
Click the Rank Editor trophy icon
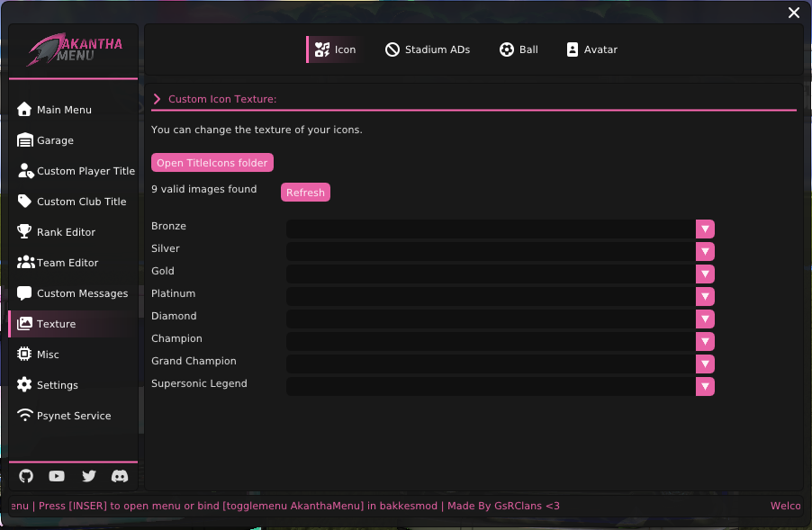pos(25,232)
